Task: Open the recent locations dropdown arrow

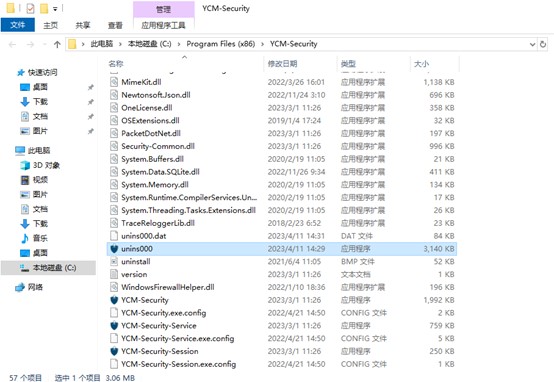Action: tap(45, 44)
